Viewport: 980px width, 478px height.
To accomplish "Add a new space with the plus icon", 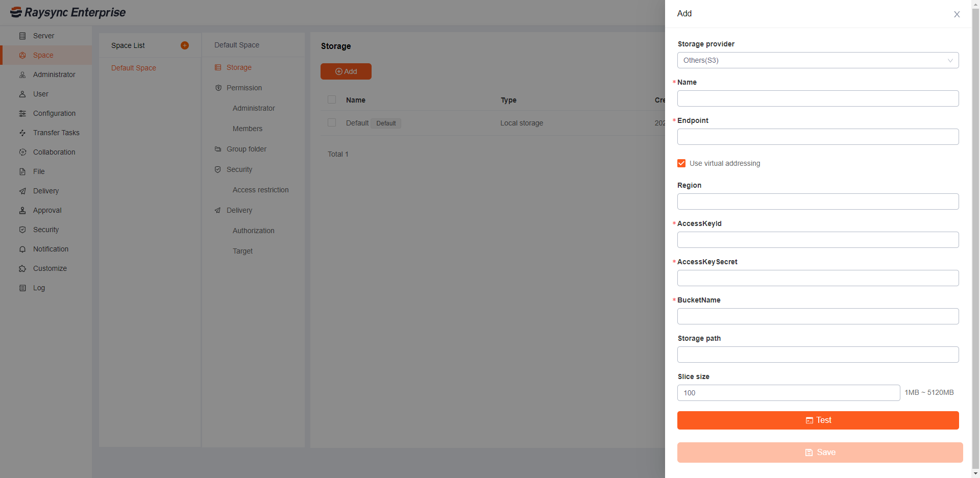I will point(184,45).
